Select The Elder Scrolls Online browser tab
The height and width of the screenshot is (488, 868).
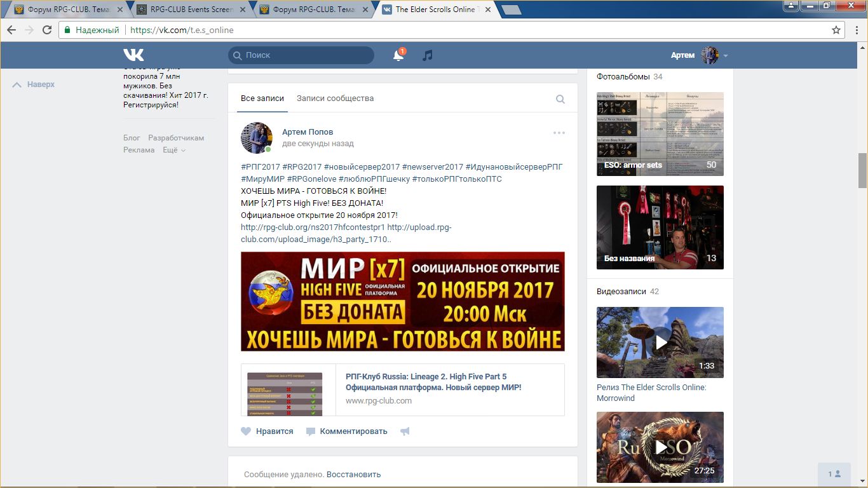435,10
